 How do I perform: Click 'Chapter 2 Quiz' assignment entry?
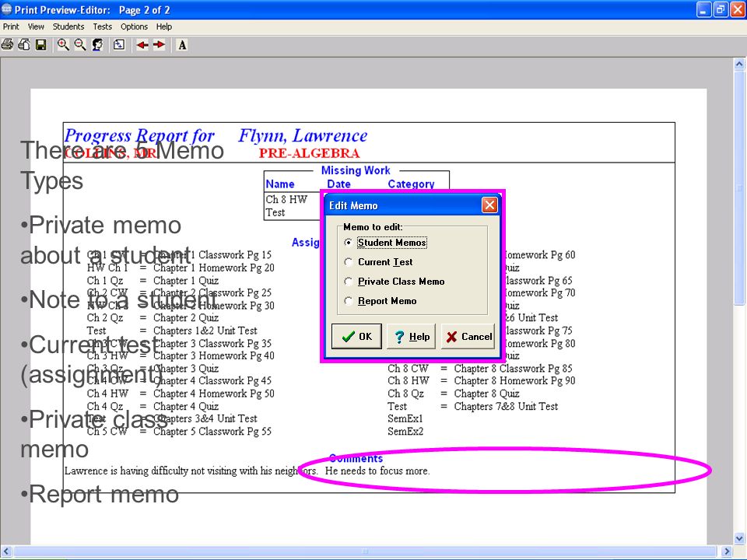pos(186,317)
